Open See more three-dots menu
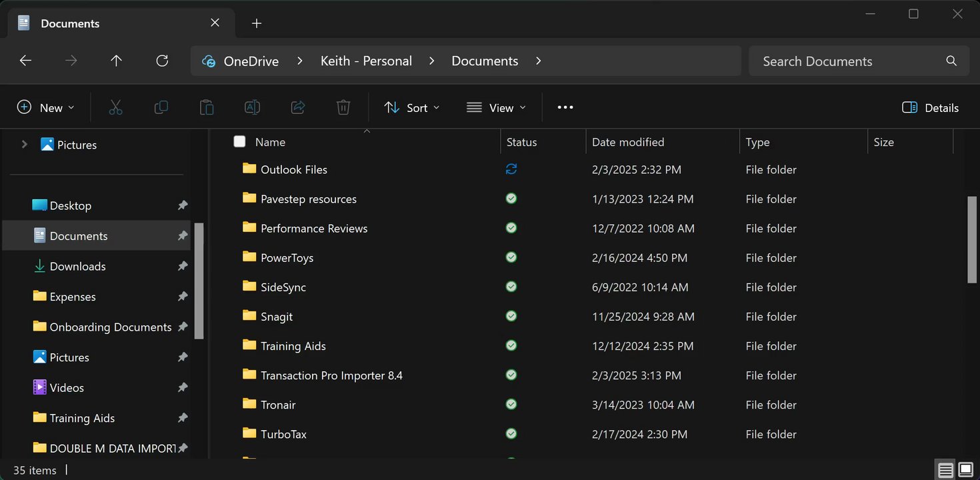Viewport: 980px width, 480px height. [565, 107]
